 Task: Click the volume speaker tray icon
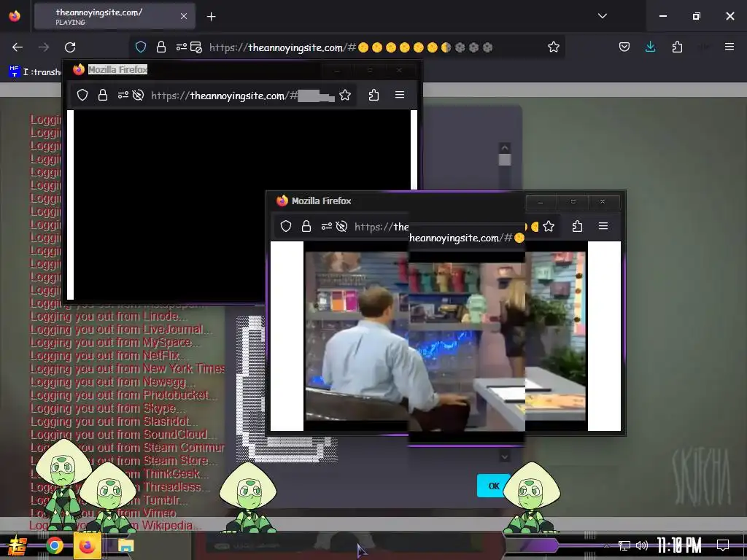pos(642,545)
